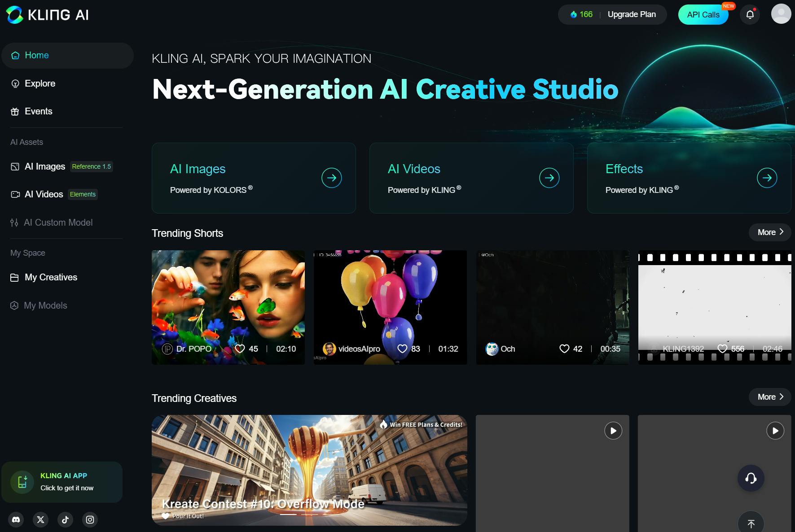Click the Kling AI logo
Screen dimensions: 795x532
pyautogui.click(x=47, y=15)
